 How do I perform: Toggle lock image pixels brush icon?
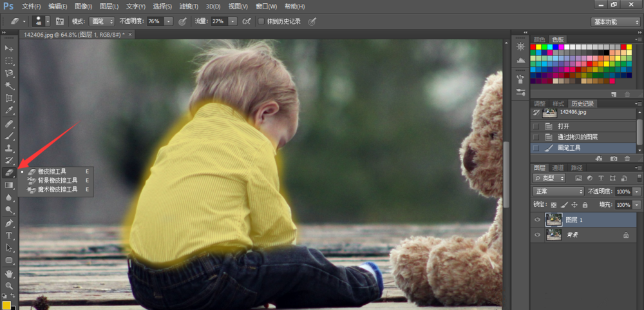click(x=564, y=205)
